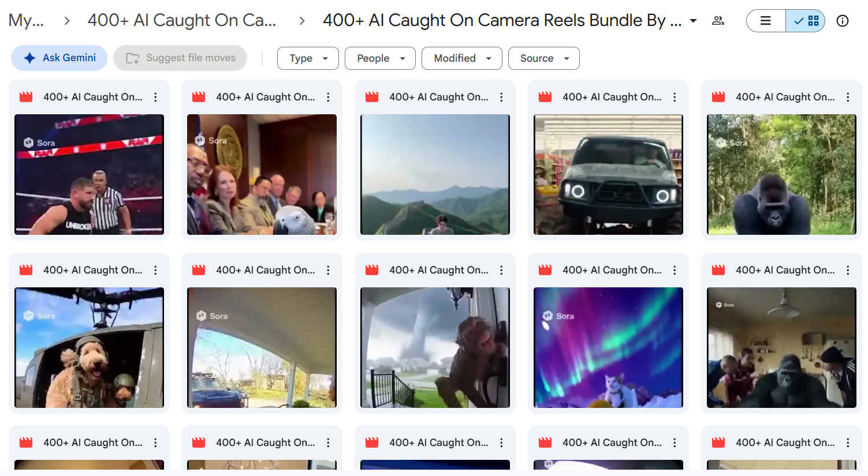Image resolution: width=868 pixels, height=476 pixels.
Task: Open more actions for the helicopter dog video
Action: coord(155,270)
